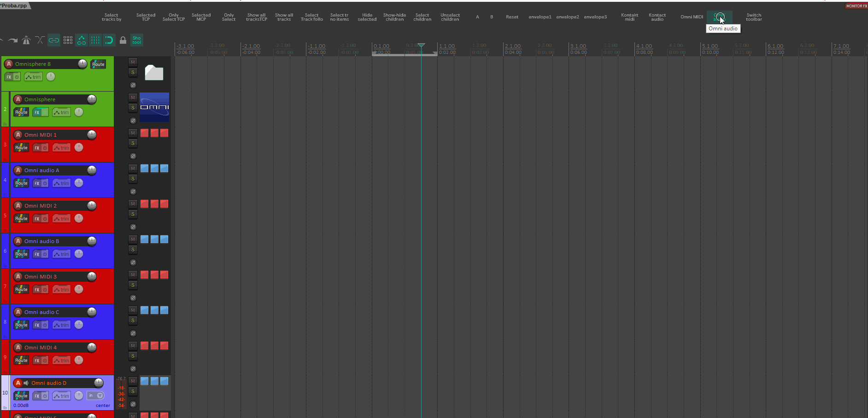Open Route on Omni MIDI 1 track
This screenshot has height=418, width=868.
click(x=21, y=148)
